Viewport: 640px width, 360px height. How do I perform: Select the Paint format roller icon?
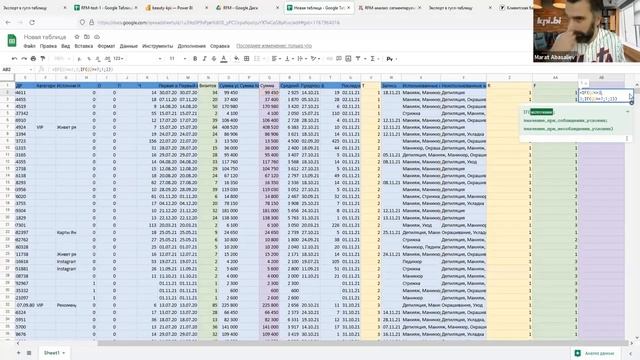coord(42,59)
